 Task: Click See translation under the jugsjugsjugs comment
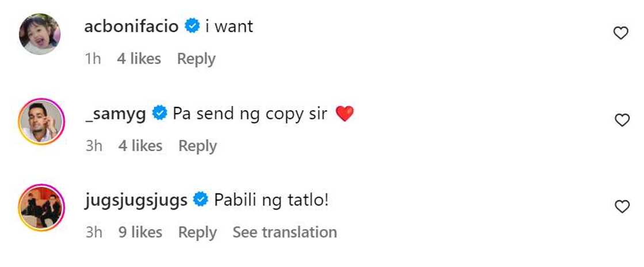point(285,232)
